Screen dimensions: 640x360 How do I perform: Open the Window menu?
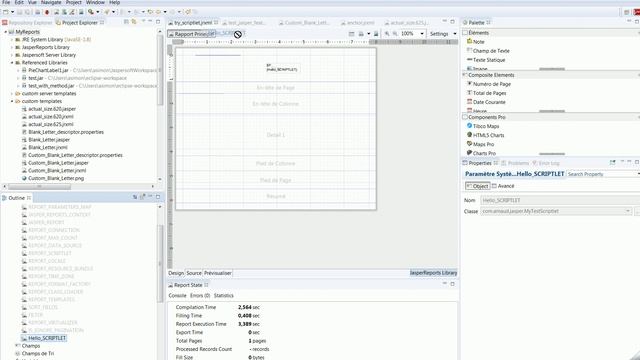click(95, 2)
